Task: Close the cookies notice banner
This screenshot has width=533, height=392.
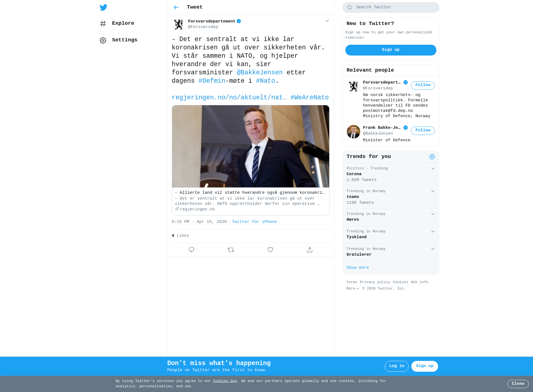Action: [x=518, y=384]
